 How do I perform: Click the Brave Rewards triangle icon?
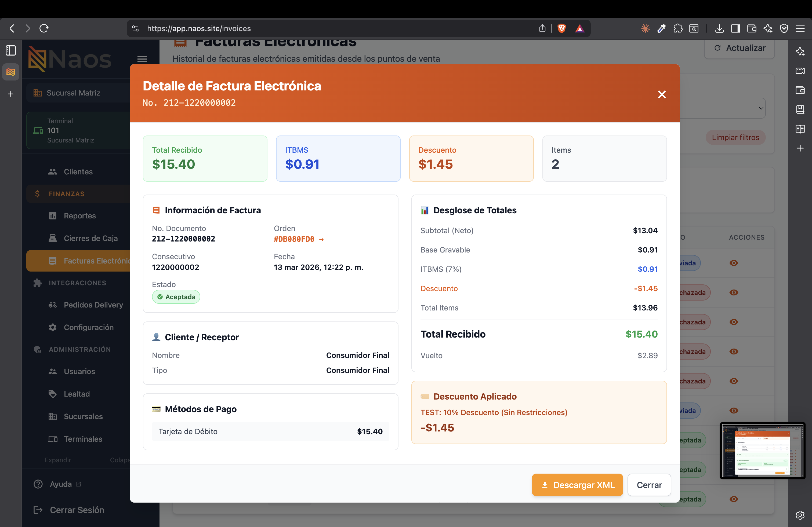(x=580, y=28)
